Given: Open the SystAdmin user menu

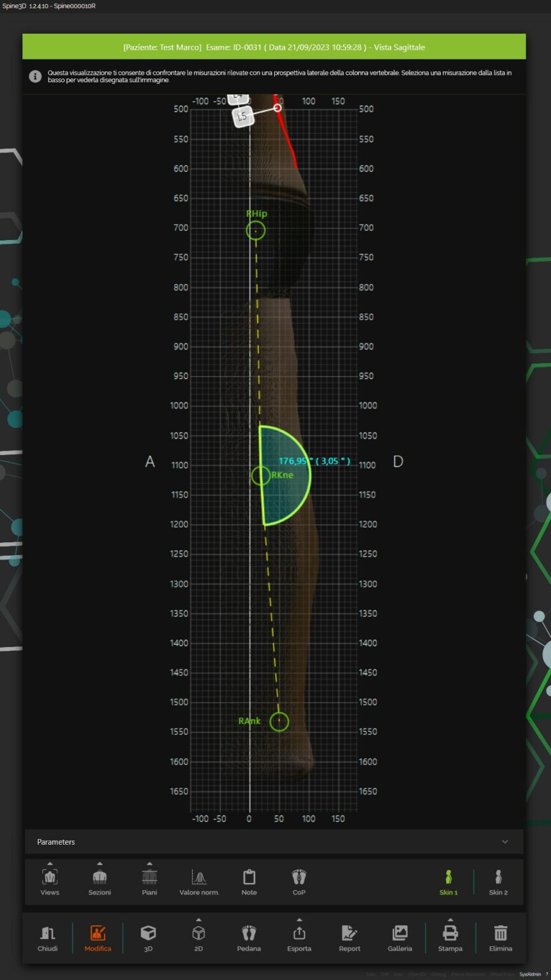Looking at the screenshot, I should [531, 974].
